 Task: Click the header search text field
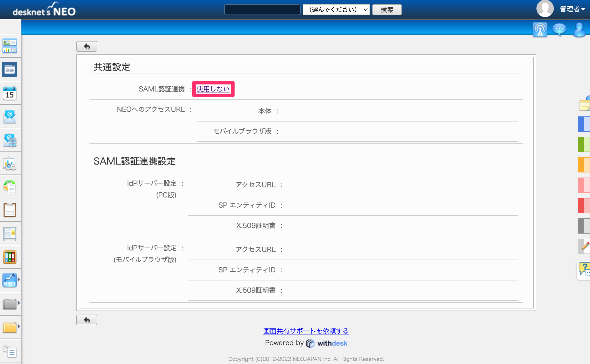coord(262,10)
